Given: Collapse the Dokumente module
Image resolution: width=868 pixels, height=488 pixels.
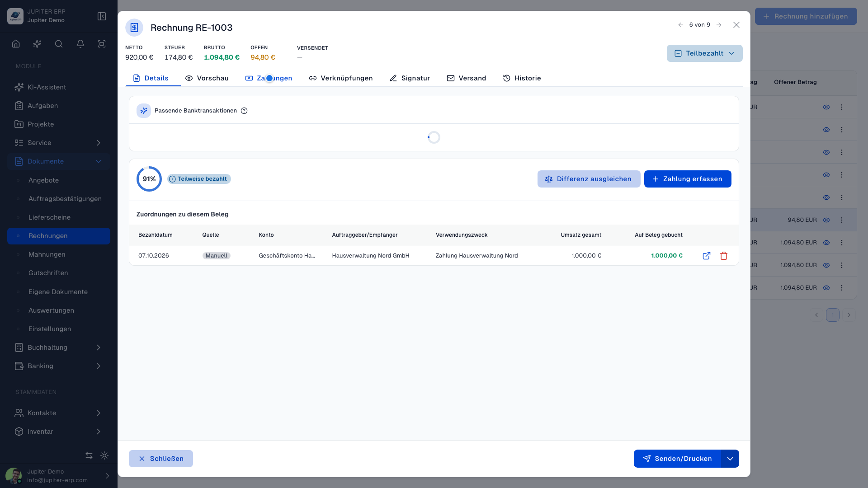Looking at the screenshot, I should [59, 161].
